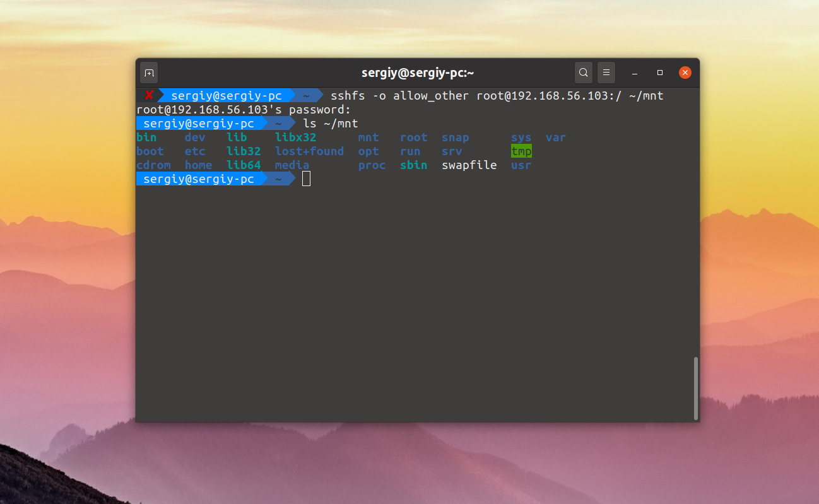Open a new terminal tab
The width and height of the screenshot is (819, 504).
149,73
